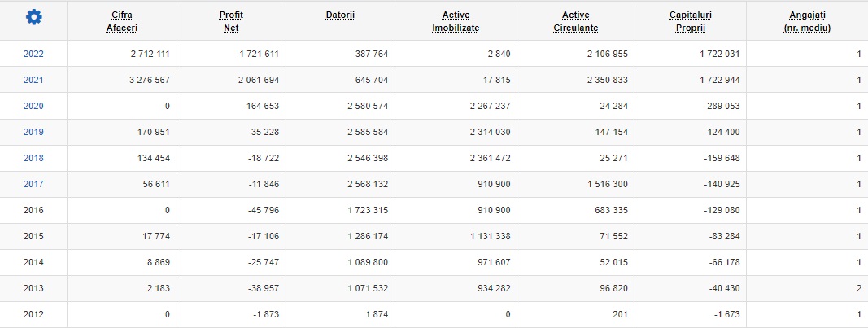868x328 pixels.
Task: Click the Profit Net column header
Action: [x=231, y=22]
